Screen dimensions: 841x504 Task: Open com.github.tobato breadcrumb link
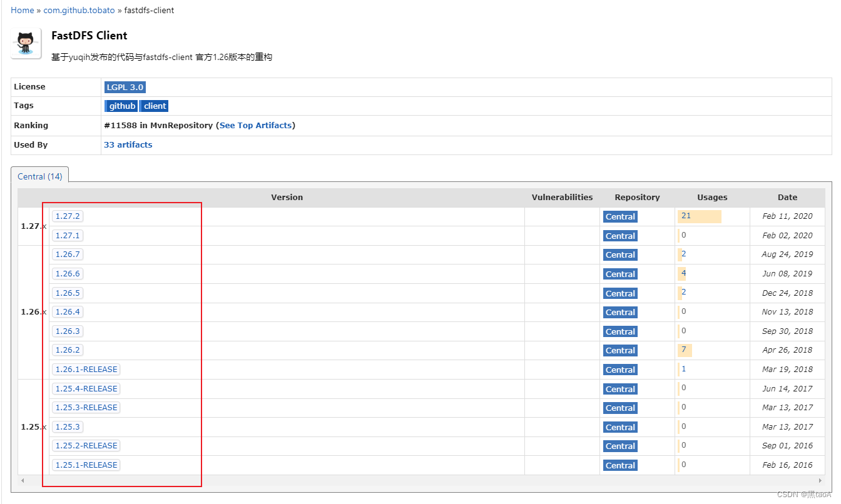point(79,10)
